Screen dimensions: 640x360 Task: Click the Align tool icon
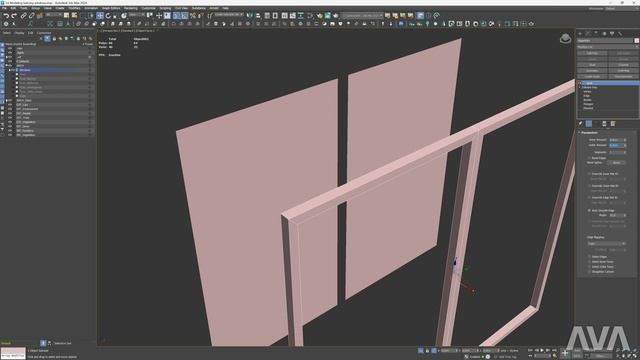[257, 16]
